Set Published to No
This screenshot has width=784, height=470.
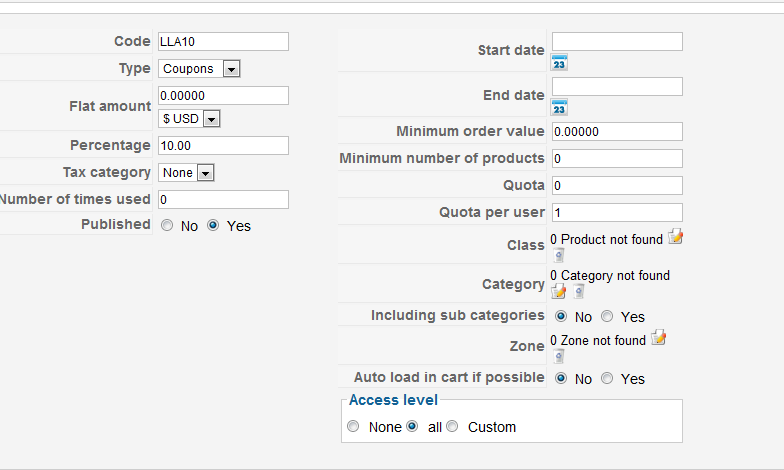click(167, 226)
